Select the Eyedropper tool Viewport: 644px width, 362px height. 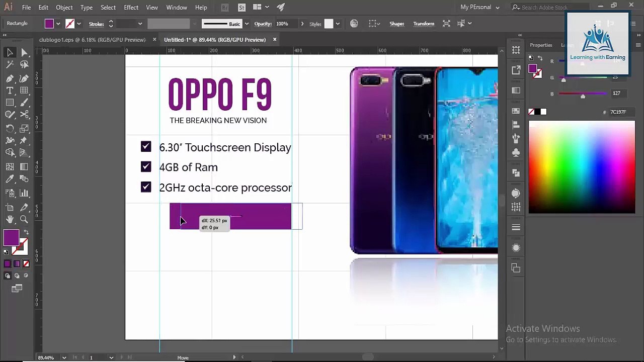pyautogui.click(x=10, y=179)
